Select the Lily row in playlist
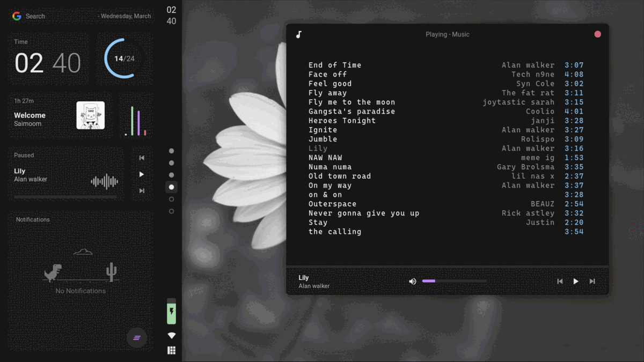The image size is (644, 362). (x=446, y=149)
